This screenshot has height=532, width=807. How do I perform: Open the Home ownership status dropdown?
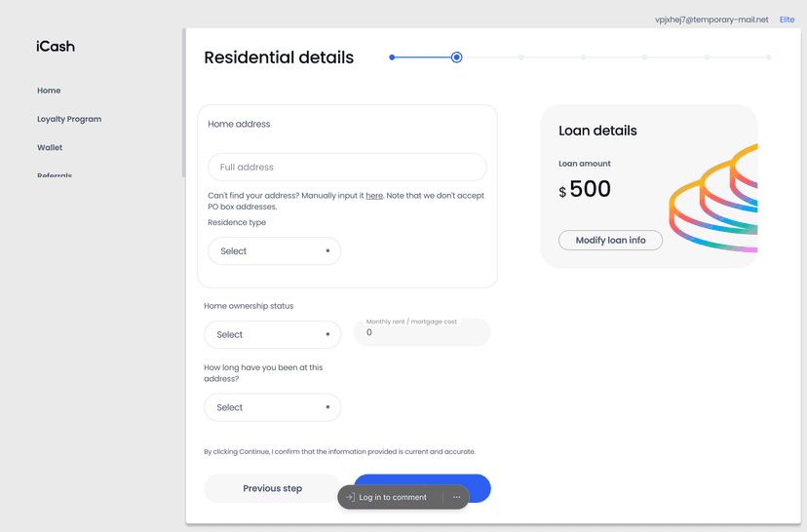click(272, 334)
